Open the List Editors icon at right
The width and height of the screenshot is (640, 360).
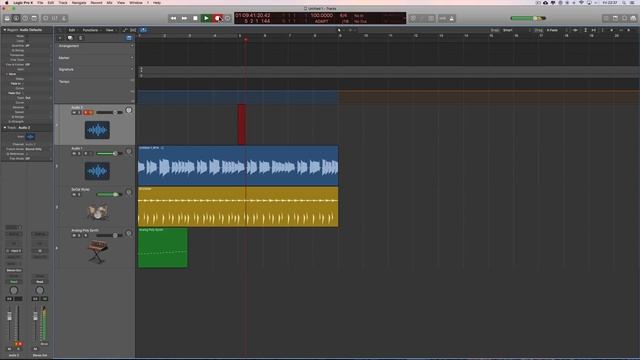pos(607,18)
